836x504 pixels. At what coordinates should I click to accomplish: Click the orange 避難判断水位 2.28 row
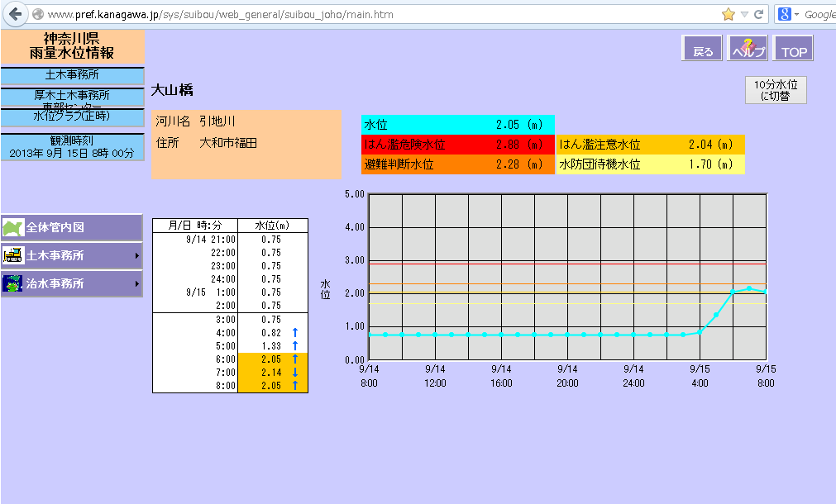point(457,164)
